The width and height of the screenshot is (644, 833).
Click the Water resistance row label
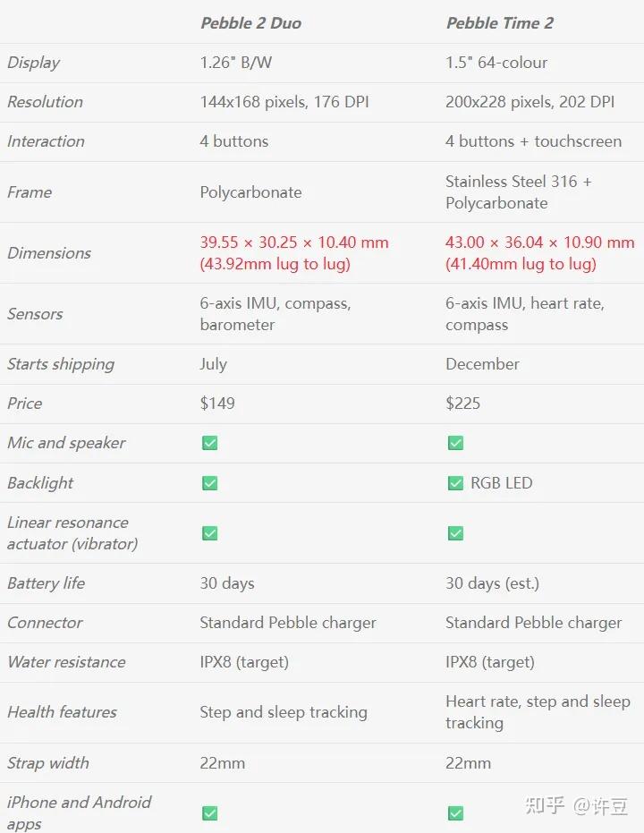[66, 662]
